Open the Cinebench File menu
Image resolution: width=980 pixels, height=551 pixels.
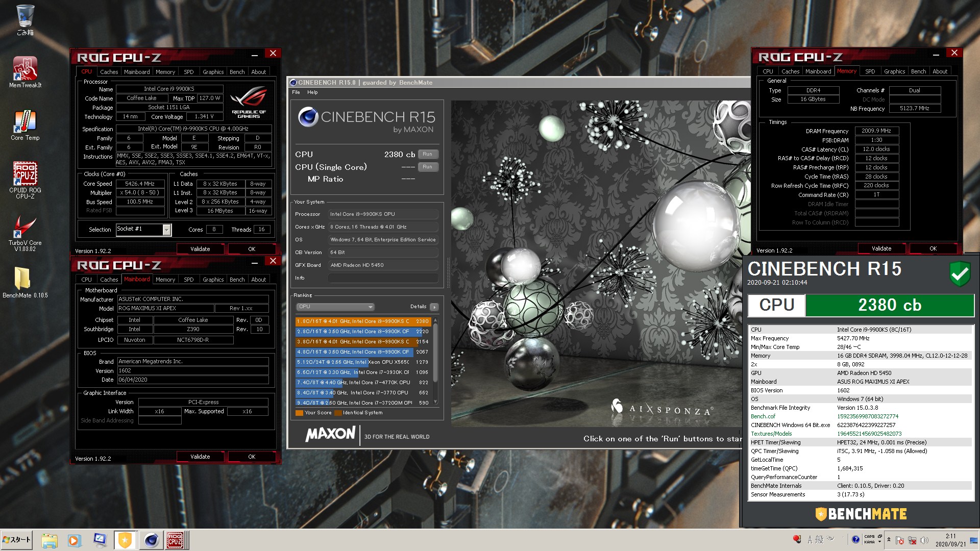(x=296, y=92)
